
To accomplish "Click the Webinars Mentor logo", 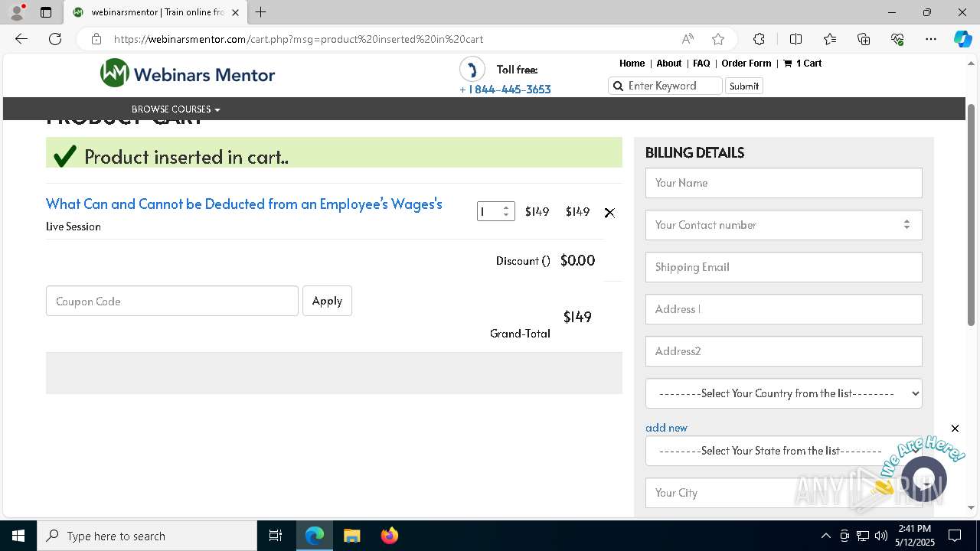I will coord(188,73).
